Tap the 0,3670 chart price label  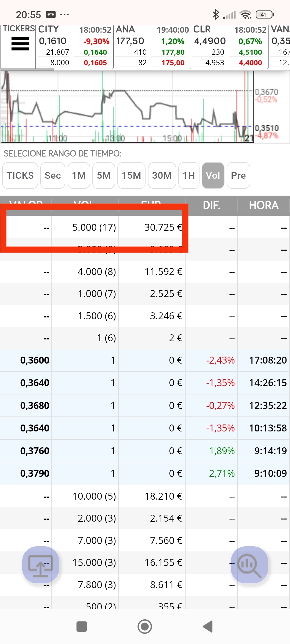266,92
